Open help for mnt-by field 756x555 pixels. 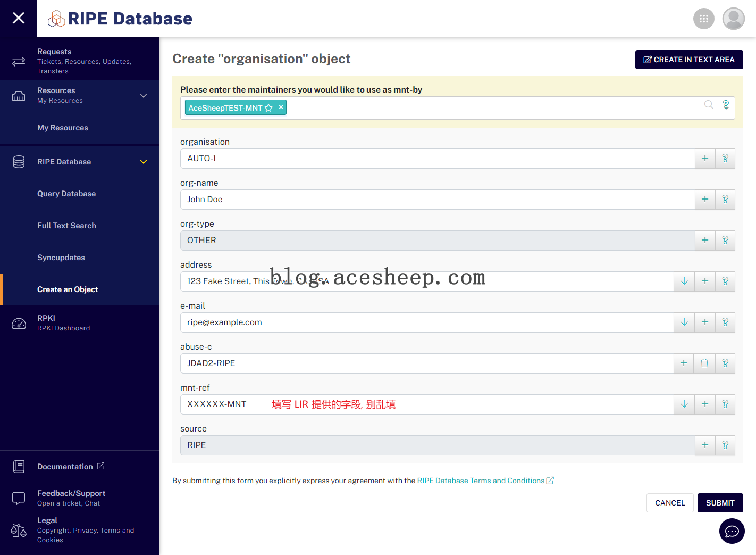coord(726,104)
